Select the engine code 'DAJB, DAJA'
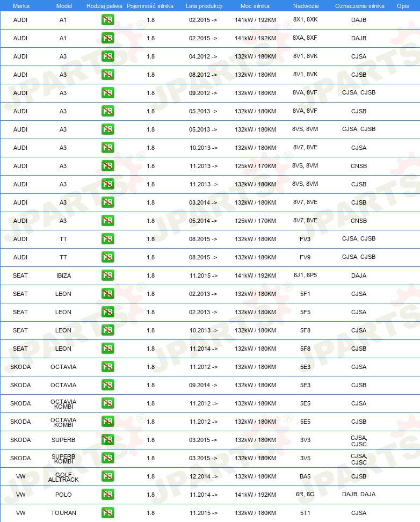The height and width of the screenshot is (522, 420). point(359,495)
